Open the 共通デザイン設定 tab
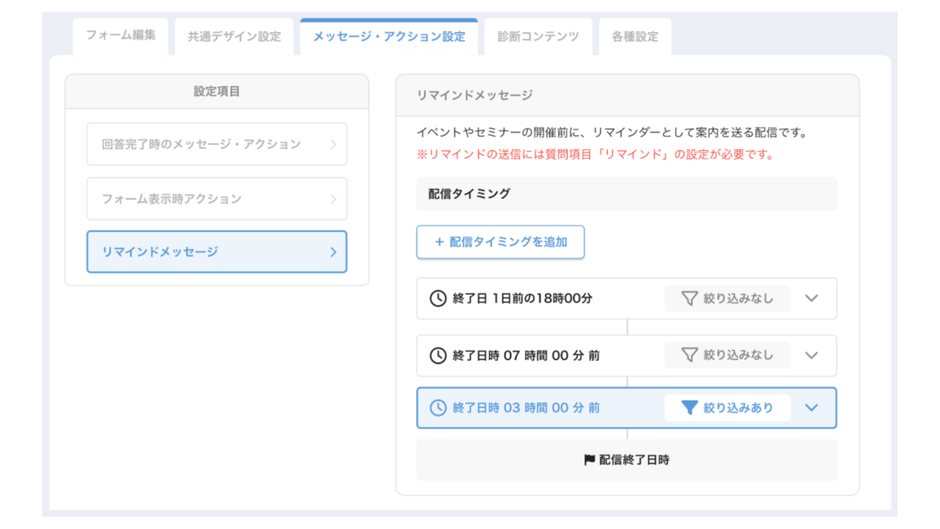Screen dimensions: 940x529 tap(234, 37)
